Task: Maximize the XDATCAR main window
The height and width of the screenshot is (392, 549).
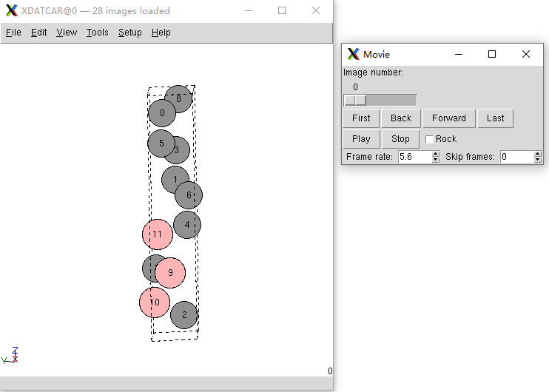Action: point(282,10)
